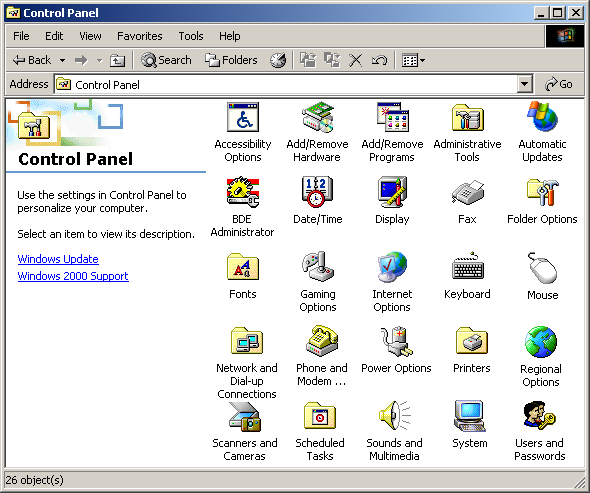Open the BDE Administrator icon
The height and width of the screenshot is (493, 590).
(243, 192)
